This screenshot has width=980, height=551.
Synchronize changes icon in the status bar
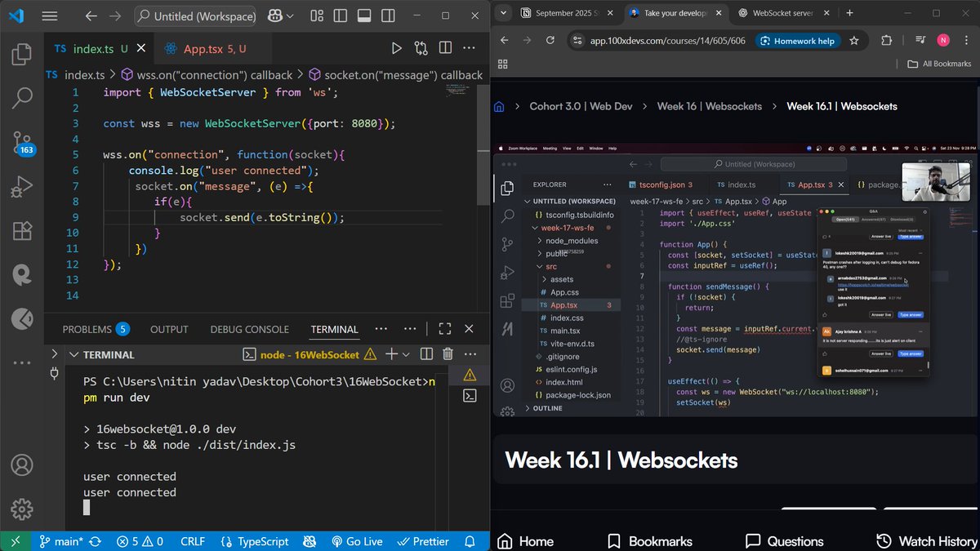pyautogui.click(x=95, y=541)
